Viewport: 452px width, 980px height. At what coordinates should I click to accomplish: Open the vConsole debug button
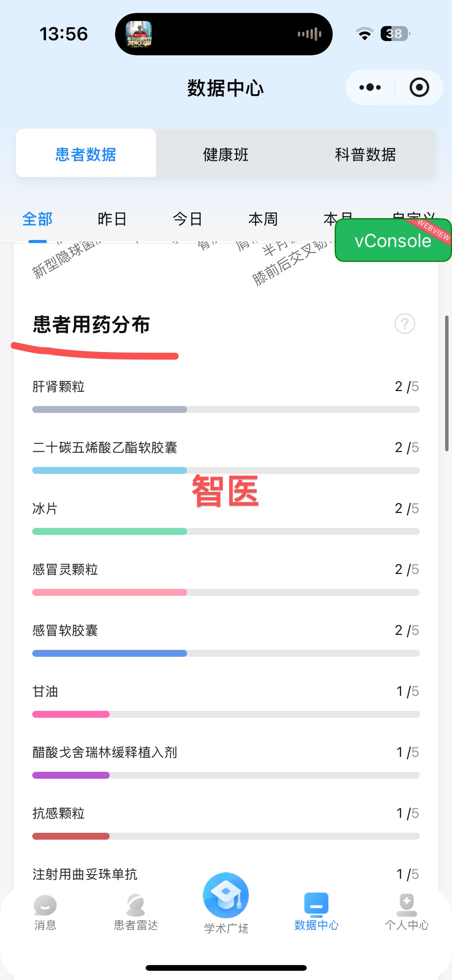pyautogui.click(x=393, y=240)
